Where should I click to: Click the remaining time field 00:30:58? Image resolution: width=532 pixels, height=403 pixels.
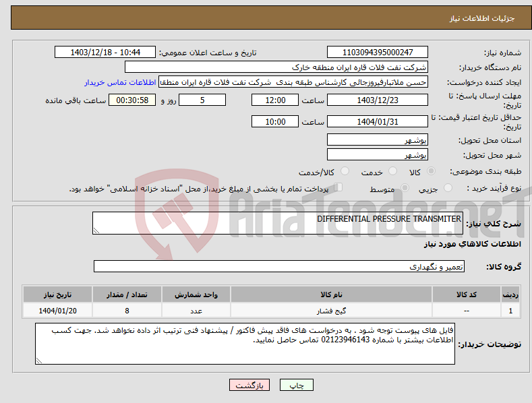coord(132,100)
